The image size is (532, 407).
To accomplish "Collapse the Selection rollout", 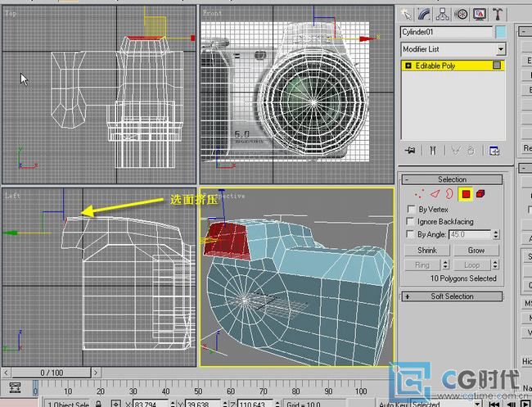I will [452, 179].
